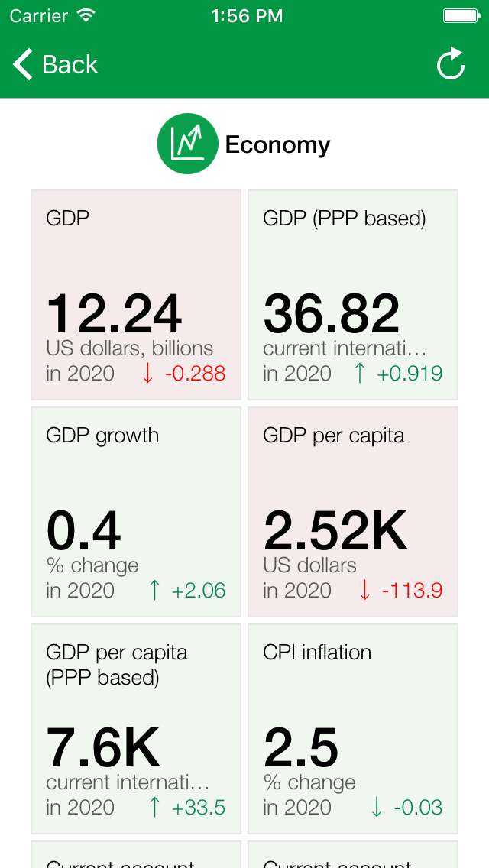The width and height of the screenshot is (489, 868).
Task: Tap the red down arrow in GDP per capita card
Action: [364, 591]
